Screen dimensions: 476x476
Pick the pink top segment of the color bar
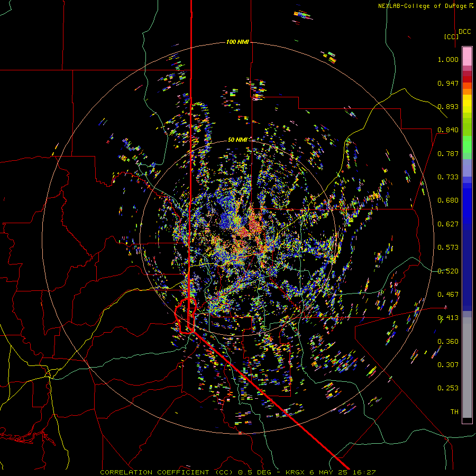pyautogui.click(x=467, y=56)
